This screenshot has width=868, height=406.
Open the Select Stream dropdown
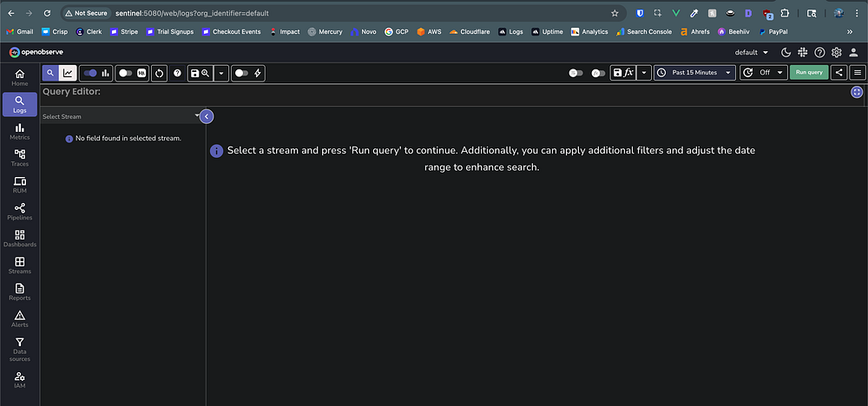click(121, 116)
